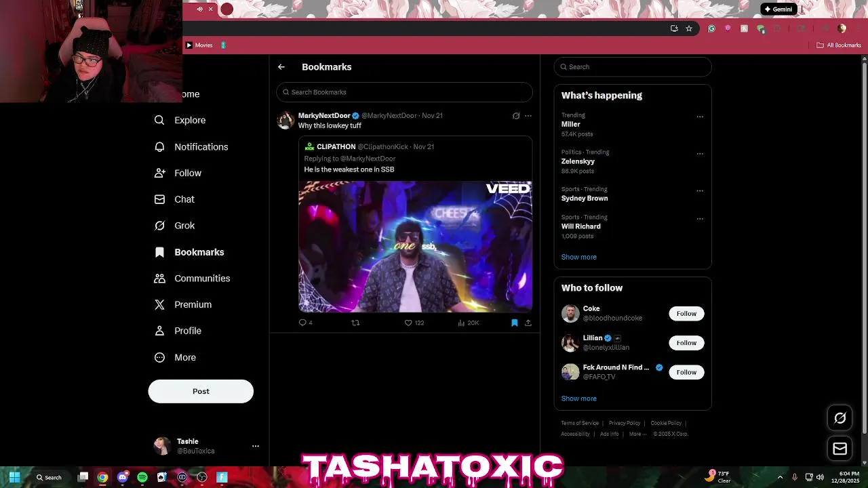Image resolution: width=868 pixels, height=488 pixels.
Task: Like the post with 122 likes
Action: coord(408,323)
